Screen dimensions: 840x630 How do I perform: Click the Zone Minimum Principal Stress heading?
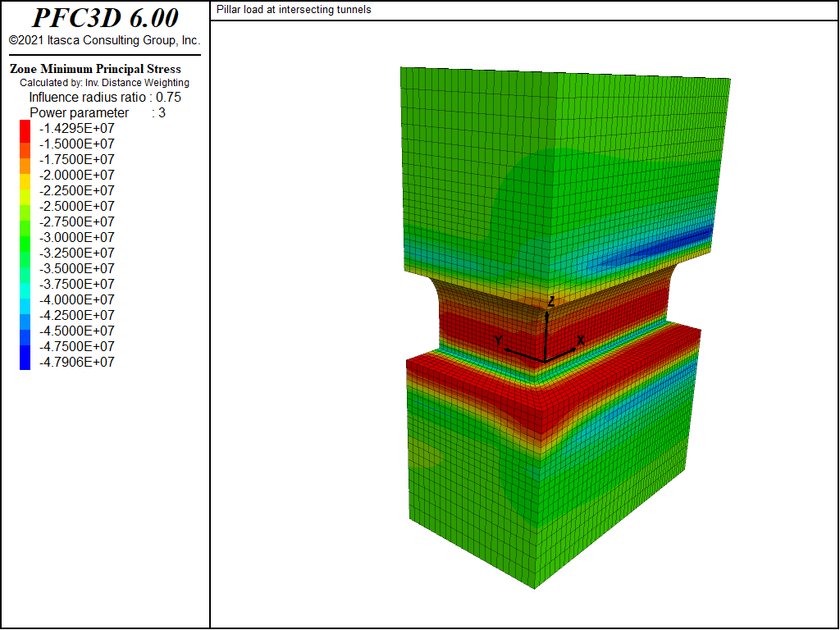click(x=95, y=69)
